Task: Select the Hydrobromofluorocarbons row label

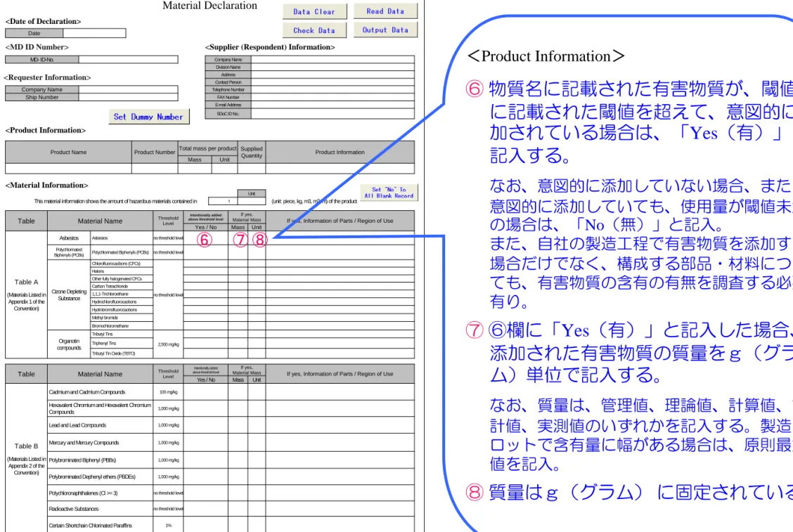Action: 122,310
